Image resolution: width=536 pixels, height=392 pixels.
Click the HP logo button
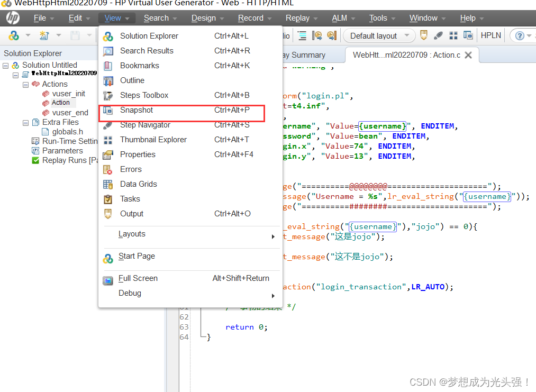(13, 18)
